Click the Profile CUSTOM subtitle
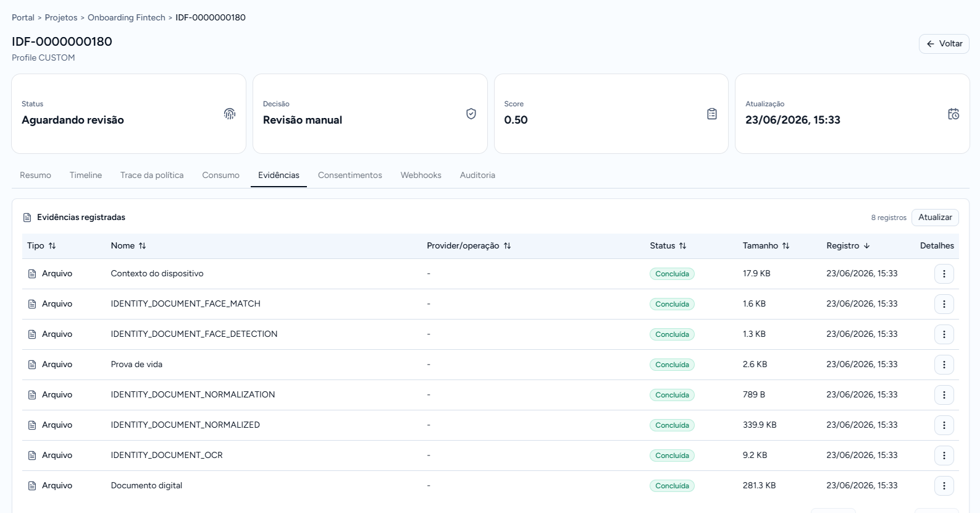Screen dimensions: 980x513 tap(43, 58)
